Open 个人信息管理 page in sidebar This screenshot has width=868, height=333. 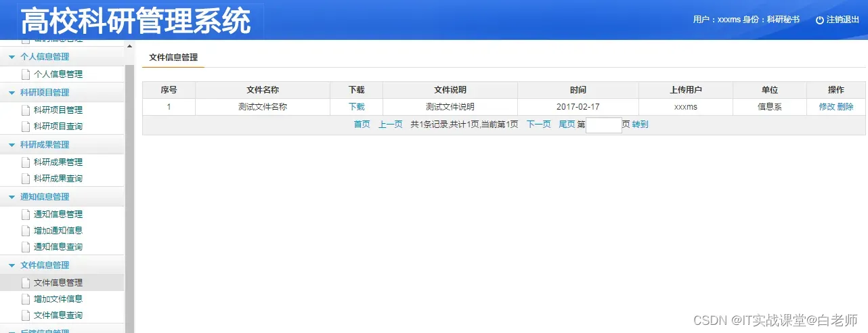[x=58, y=74]
